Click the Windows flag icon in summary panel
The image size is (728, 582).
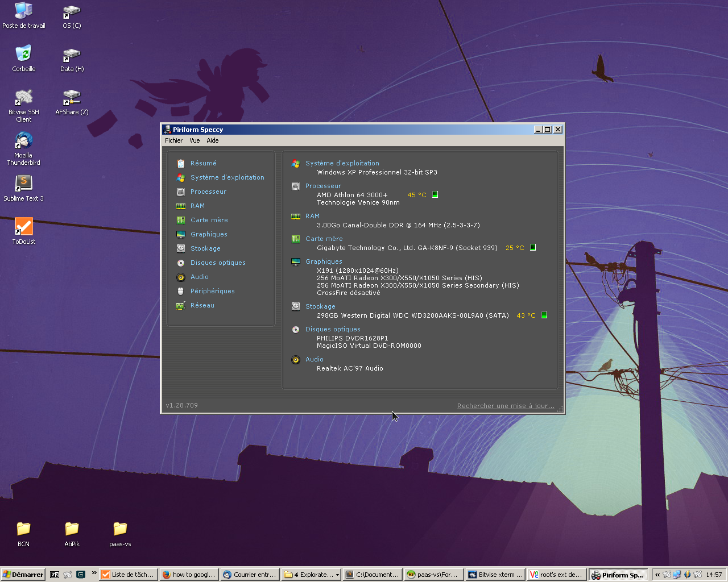tap(296, 164)
